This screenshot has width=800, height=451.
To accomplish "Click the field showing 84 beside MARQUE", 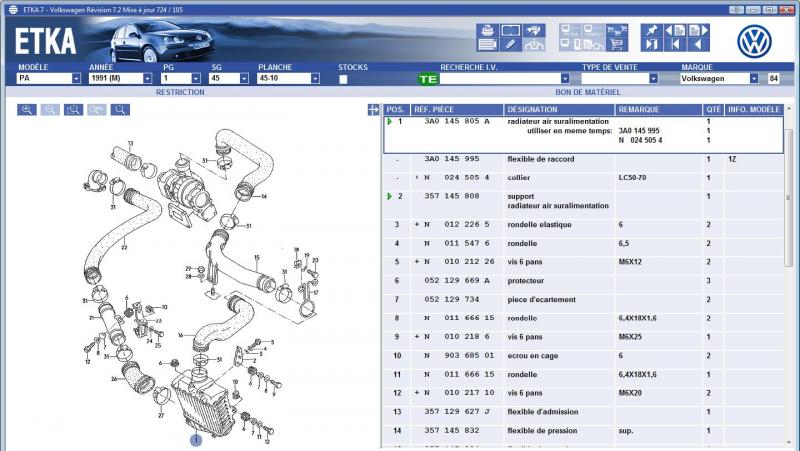I will (774, 79).
